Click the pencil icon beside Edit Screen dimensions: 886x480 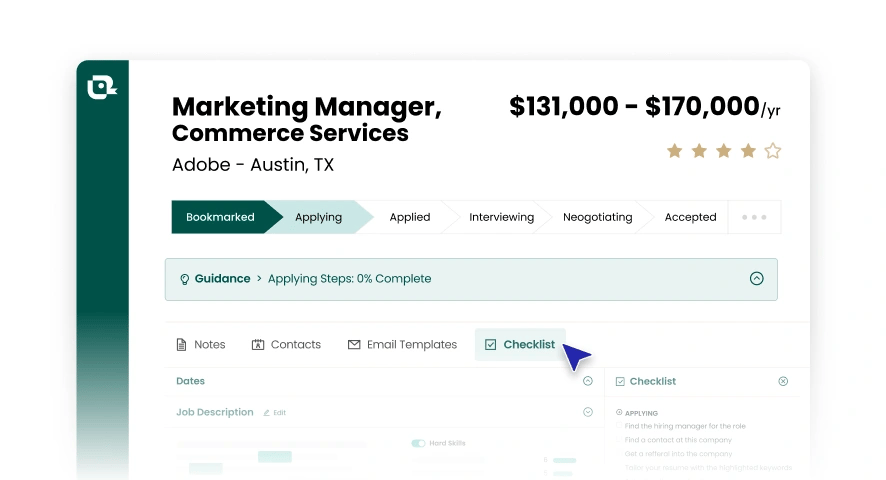266,413
